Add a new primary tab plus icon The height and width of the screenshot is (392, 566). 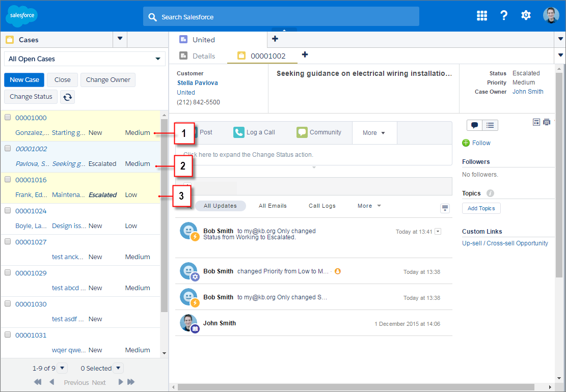tap(275, 39)
